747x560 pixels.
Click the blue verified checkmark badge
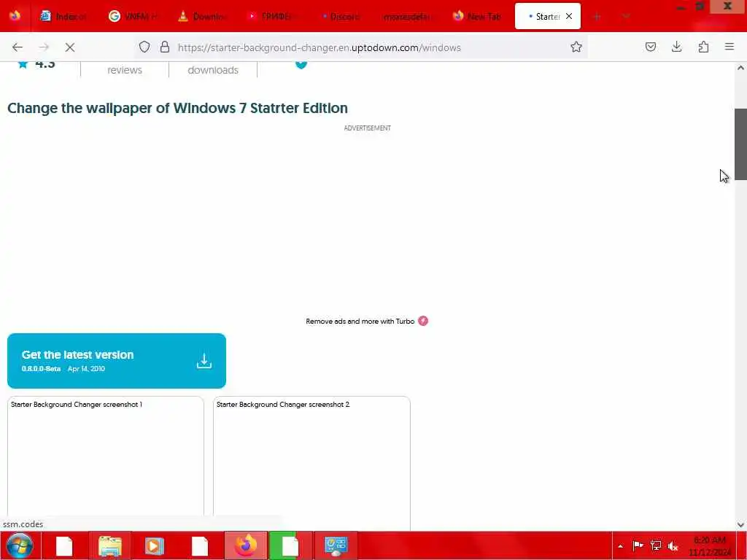[x=301, y=64]
